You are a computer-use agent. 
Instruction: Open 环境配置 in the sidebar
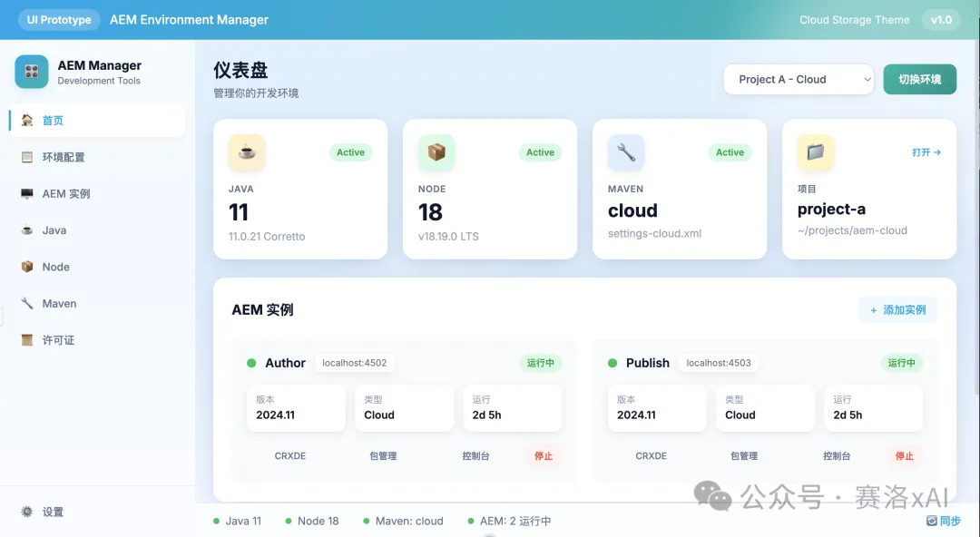pos(63,157)
